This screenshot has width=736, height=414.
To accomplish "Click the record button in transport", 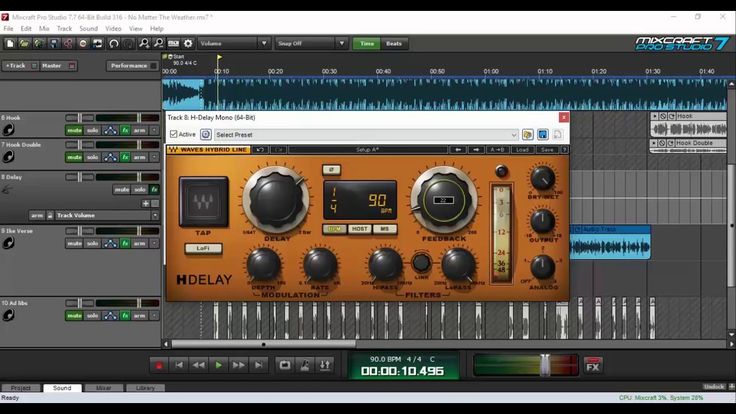I will 159,365.
